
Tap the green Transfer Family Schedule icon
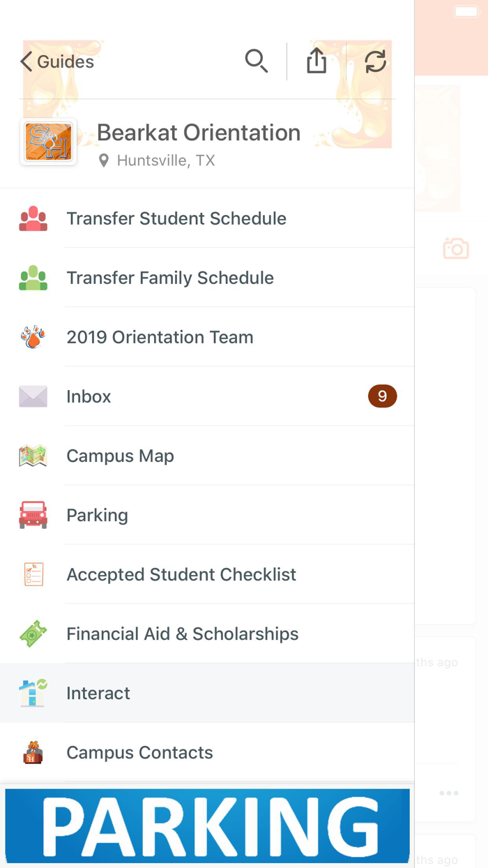coord(33,277)
